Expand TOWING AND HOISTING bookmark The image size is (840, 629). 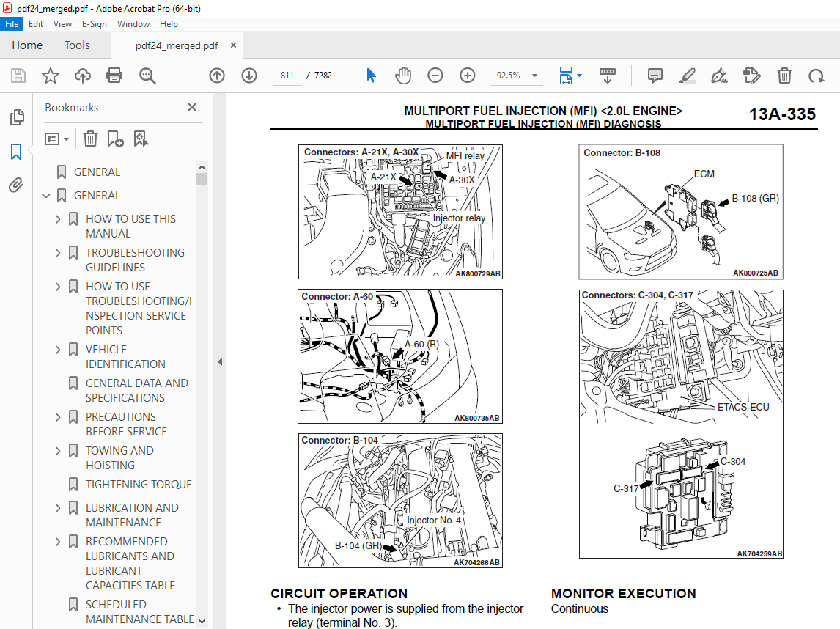(x=58, y=451)
